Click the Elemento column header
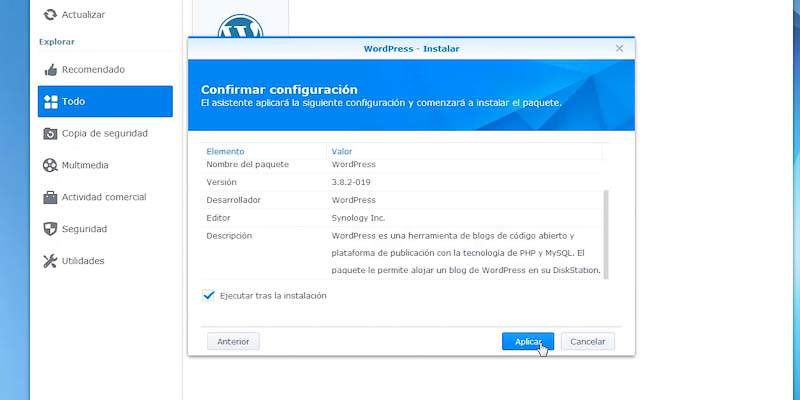This screenshot has width=800, height=400. coord(225,152)
